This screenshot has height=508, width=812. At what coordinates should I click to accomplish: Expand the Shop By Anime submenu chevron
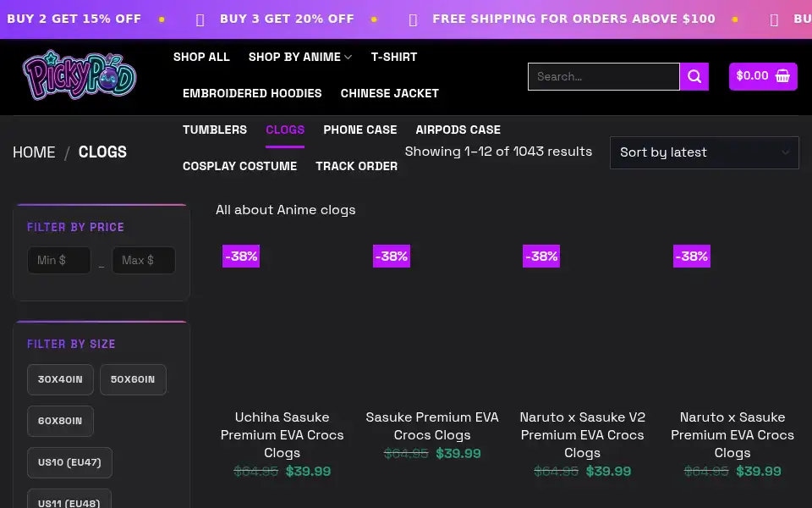[x=348, y=57]
